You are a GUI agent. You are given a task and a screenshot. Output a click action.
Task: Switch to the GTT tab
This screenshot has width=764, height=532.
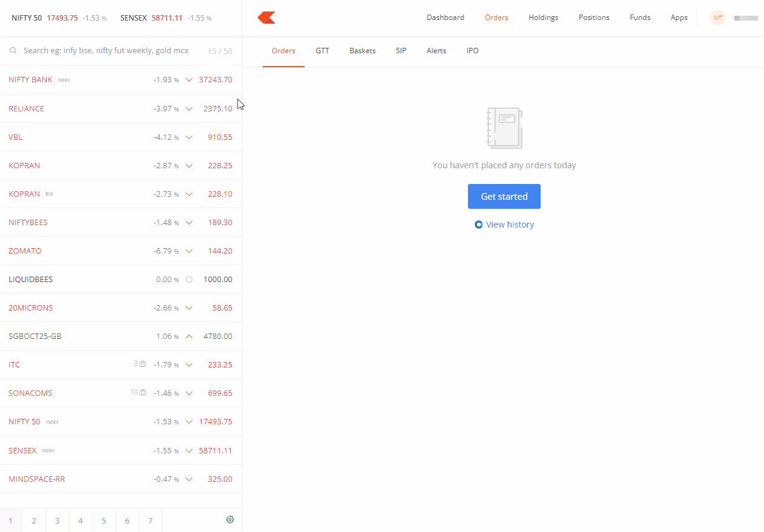coord(322,51)
